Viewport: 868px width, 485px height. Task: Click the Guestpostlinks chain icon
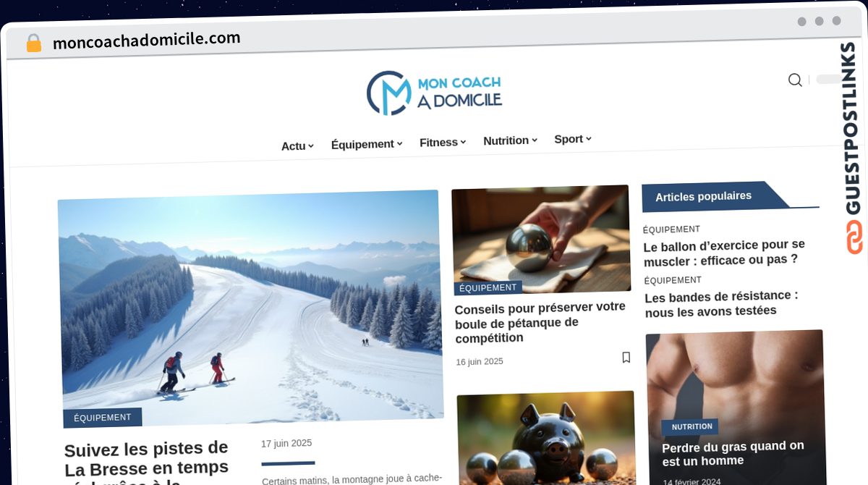pos(854,237)
